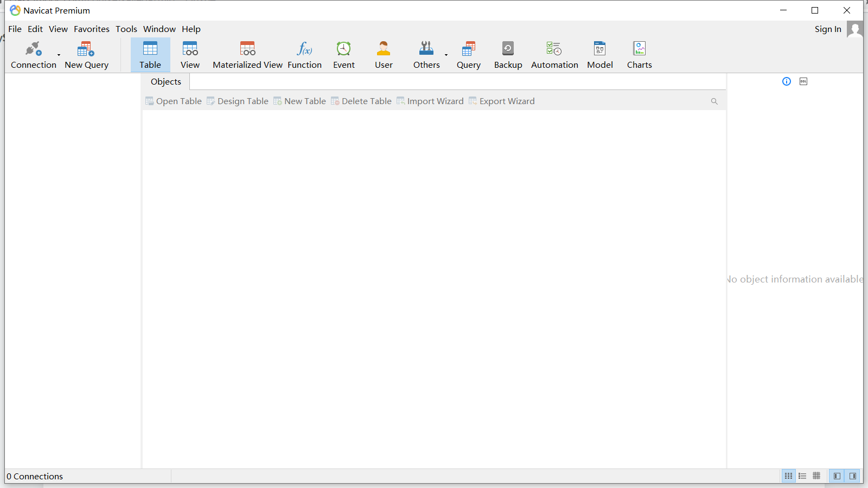
Task: Click the Delete Table button
Action: coord(361,101)
